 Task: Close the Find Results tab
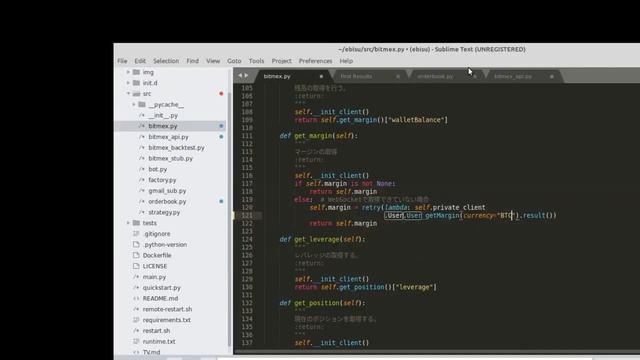point(398,76)
